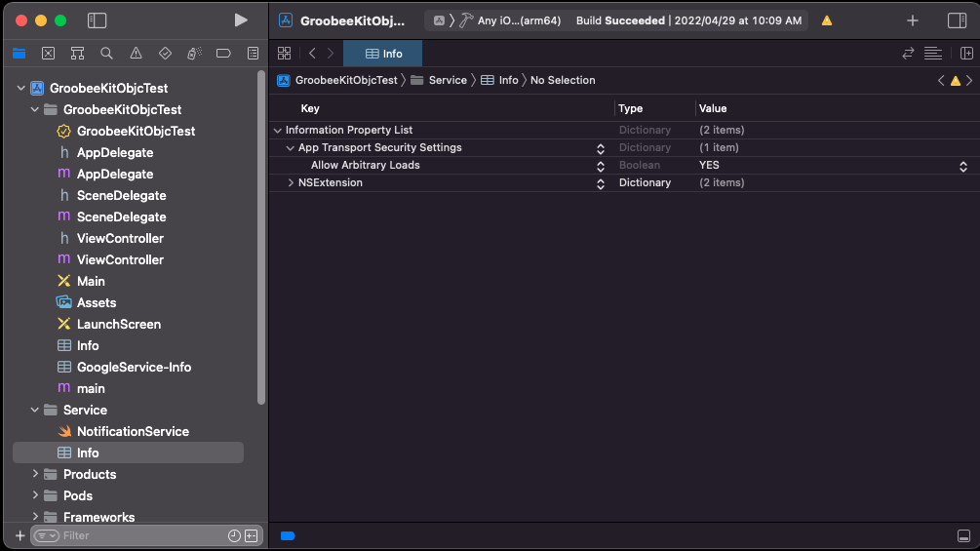Jump to next issue arrow in jump bar

pos(969,80)
